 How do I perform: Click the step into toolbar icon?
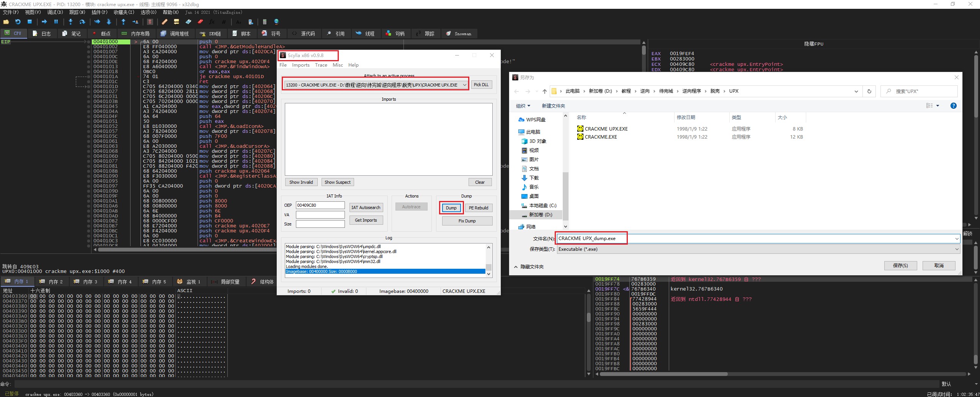pos(70,22)
